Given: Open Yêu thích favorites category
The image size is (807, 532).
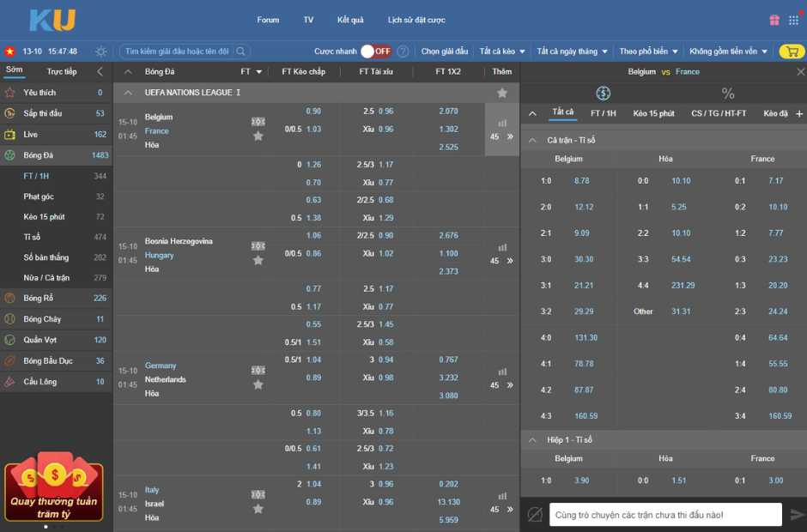Looking at the screenshot, I should tap(56, 93).
